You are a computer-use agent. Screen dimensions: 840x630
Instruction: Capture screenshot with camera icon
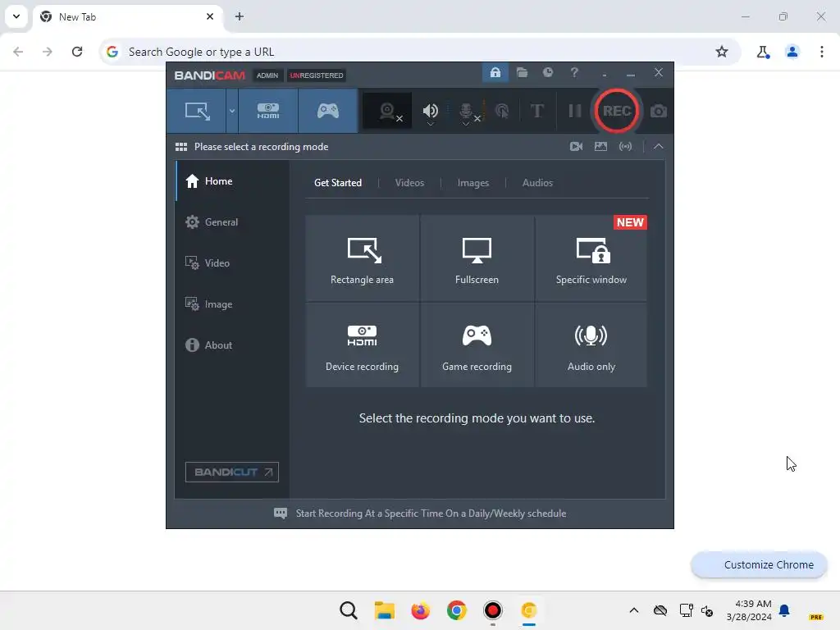(659, 111)
